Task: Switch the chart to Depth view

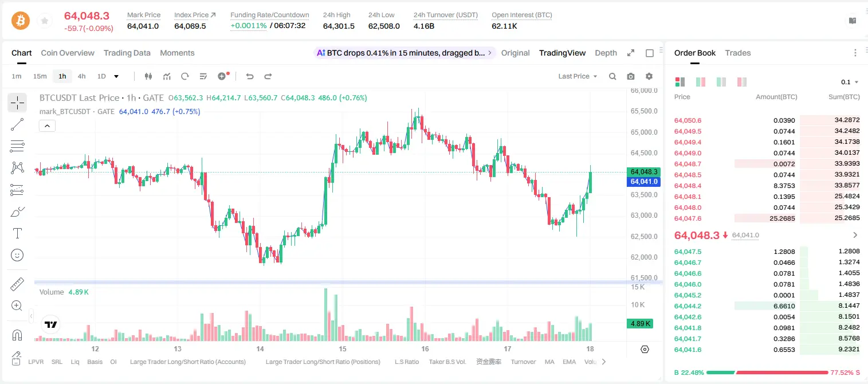Action: click(606, 53)
